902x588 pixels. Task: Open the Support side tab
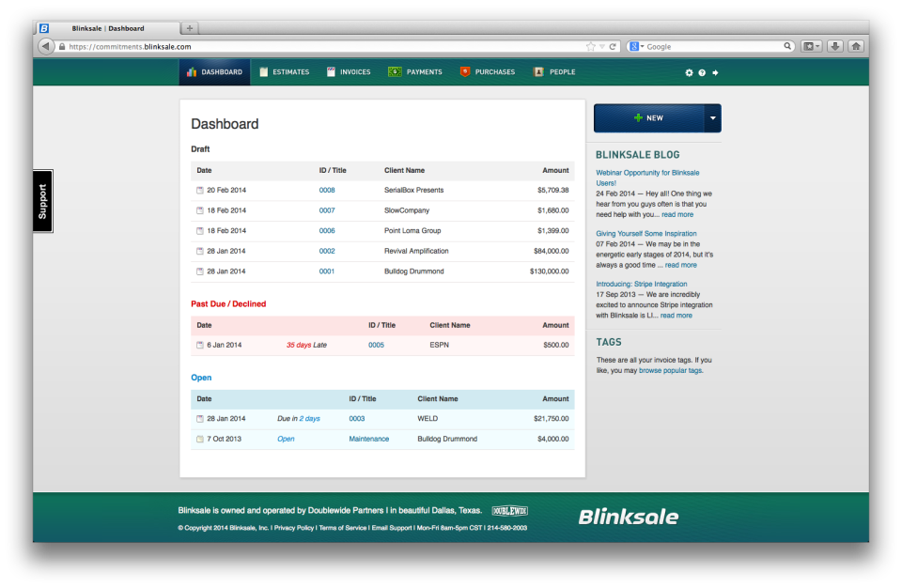[x=42, y=201]
